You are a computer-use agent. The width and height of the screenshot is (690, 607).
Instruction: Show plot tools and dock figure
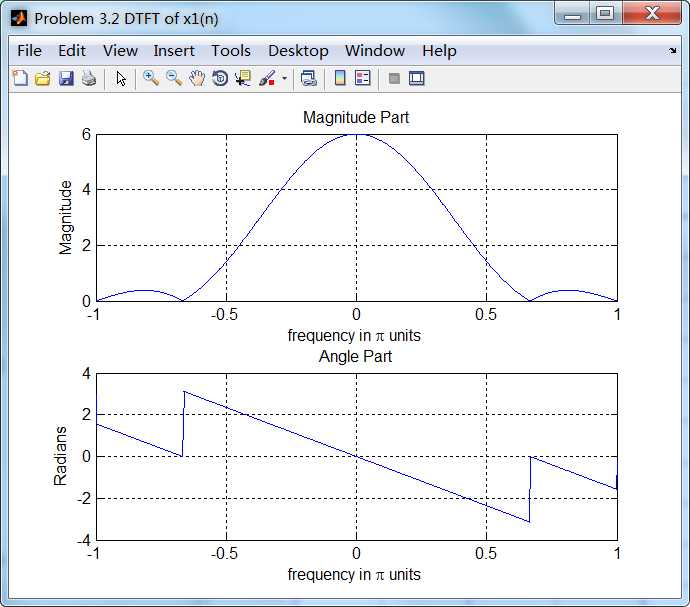[x=416, y=79]
